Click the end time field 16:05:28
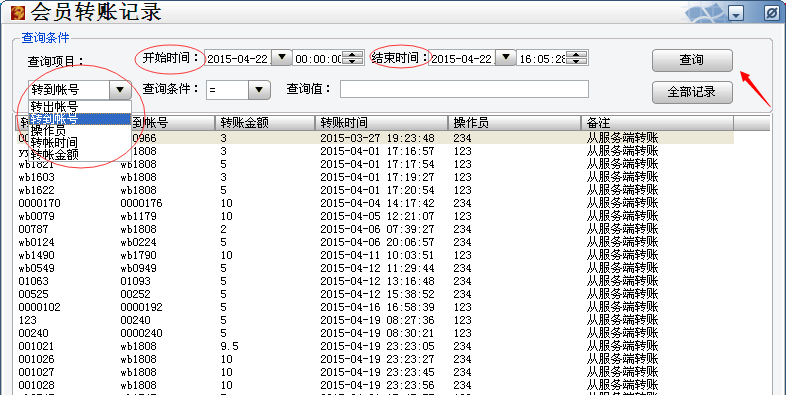 [542, 59]
